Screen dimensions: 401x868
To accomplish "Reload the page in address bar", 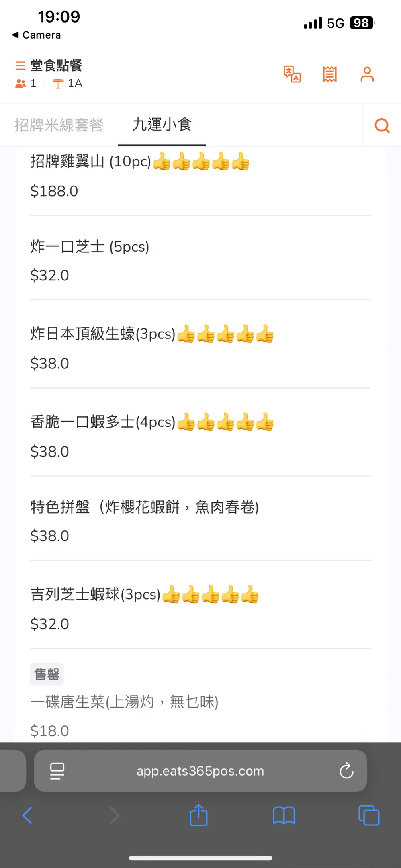I will click(x=346, y=770).
